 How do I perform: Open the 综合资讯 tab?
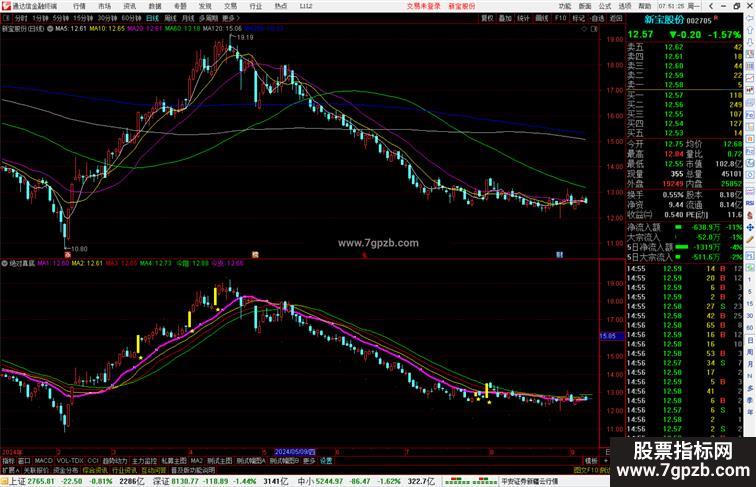95,470
